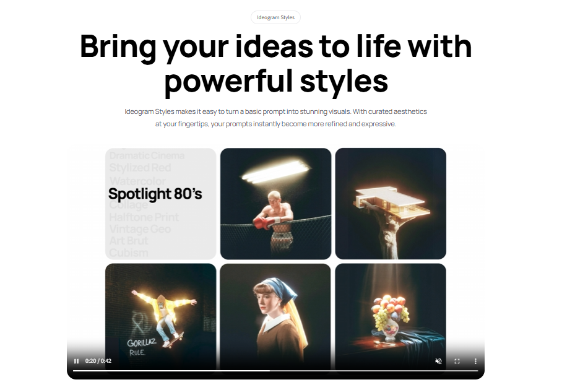Choose the Cubism style
588x390 pixels.
pos(129,253)
